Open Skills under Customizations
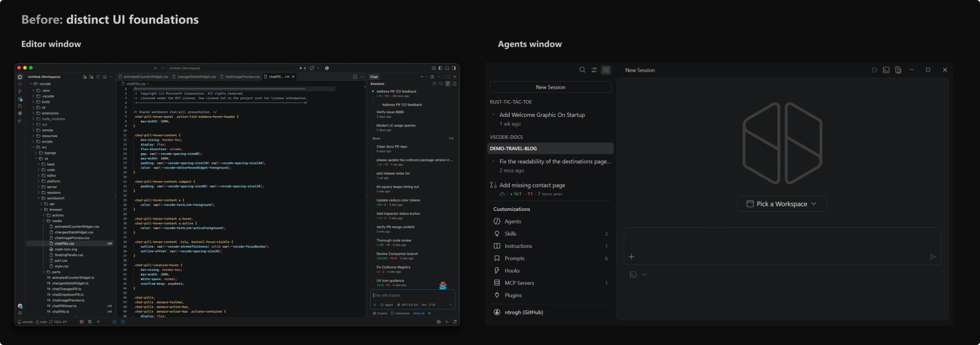 [550, 234]
